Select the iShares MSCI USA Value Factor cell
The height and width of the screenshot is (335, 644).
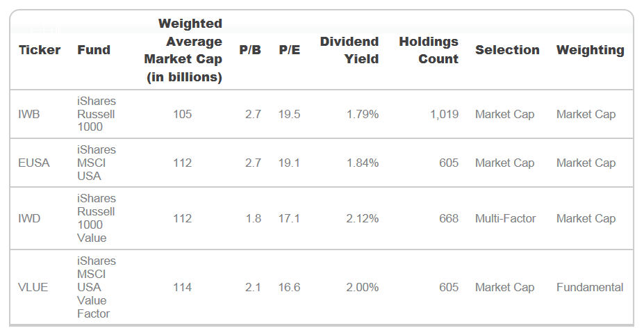pos(97,287)
